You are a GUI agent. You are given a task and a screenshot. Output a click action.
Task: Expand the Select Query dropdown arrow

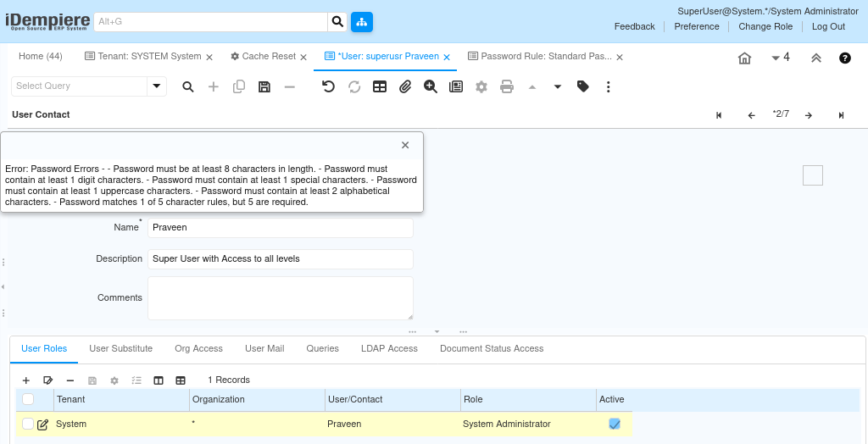[157, 86]
